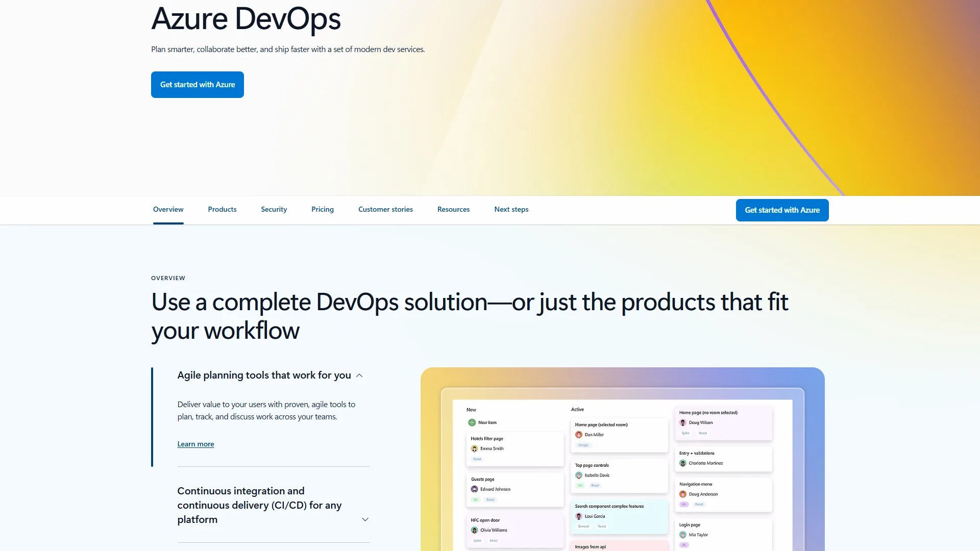Open the Customer stories tab

coord(385,210)
